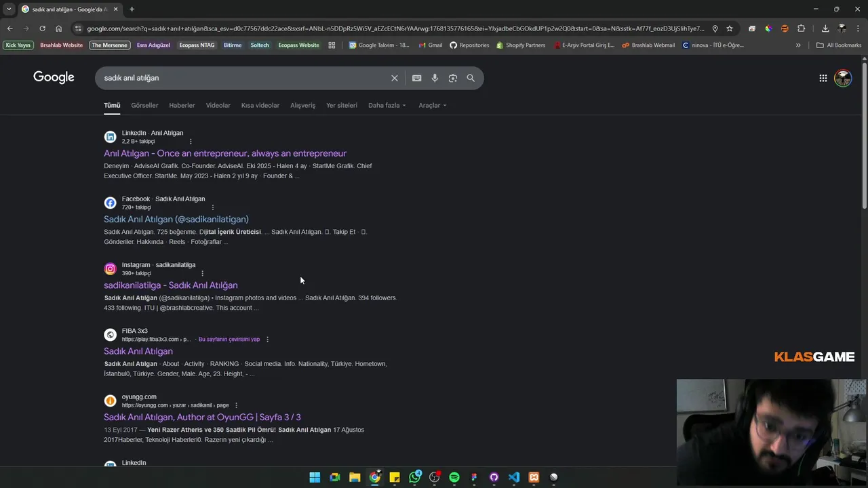Open the 'Shopify Partners' bookmark
The height and width of the screenshot is (488, 868).
(520, 45)
